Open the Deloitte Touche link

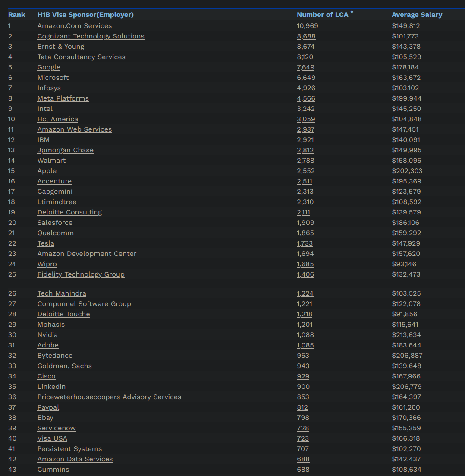click(63, 314)
